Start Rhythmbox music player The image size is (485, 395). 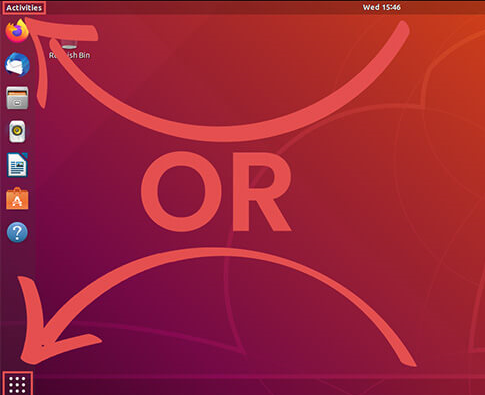click(17, 131)
